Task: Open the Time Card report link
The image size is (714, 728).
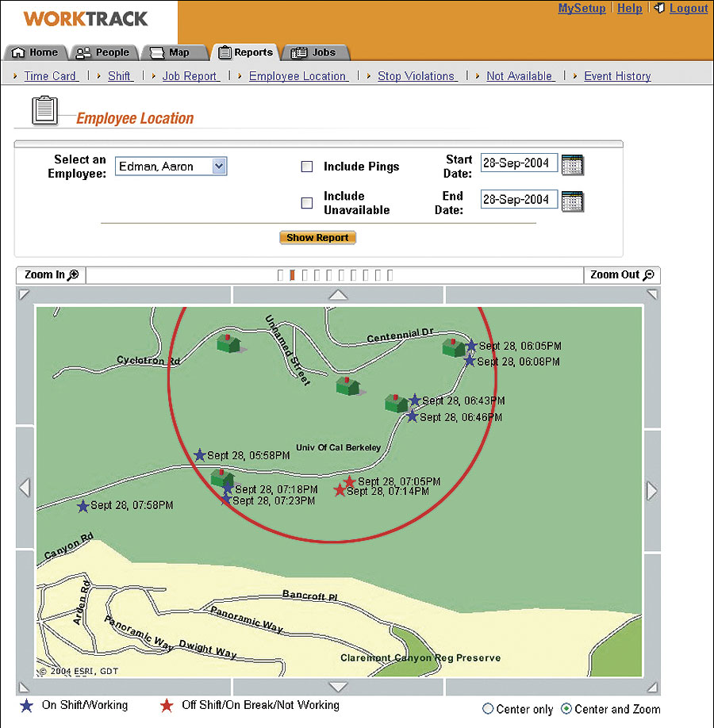Action: pos(51,75)
